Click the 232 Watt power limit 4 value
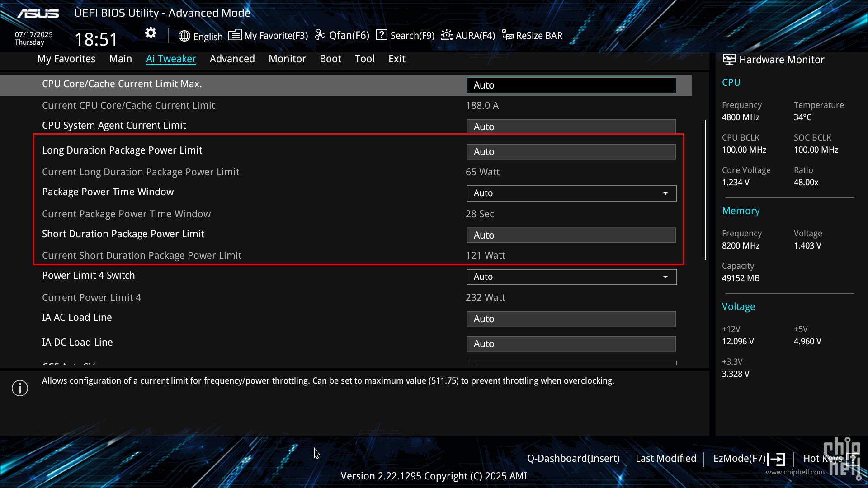The width and height of the screenshot is (868, 488). [x=485, y=298]
